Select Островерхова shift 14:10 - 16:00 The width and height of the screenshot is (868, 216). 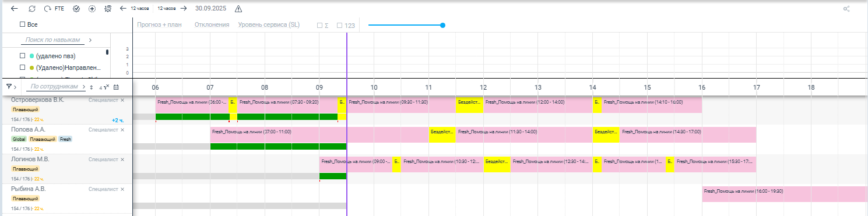click(651, 105)
